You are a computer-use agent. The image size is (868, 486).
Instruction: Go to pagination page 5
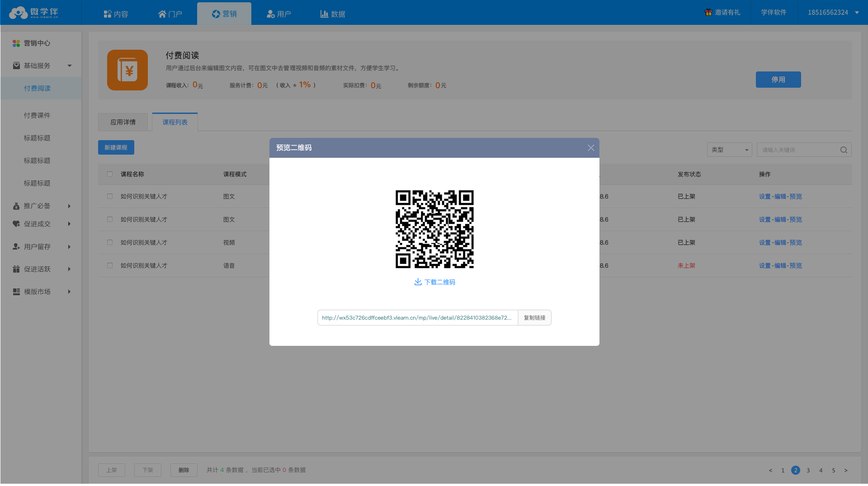pyautogui.click(x=834, y=471)
